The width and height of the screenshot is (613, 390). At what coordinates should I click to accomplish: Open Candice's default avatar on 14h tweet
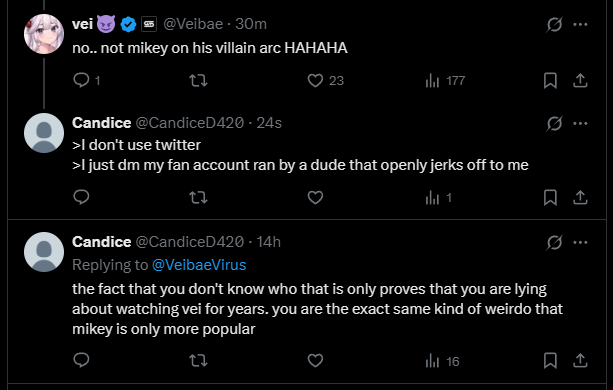click(x=44, y=252)
